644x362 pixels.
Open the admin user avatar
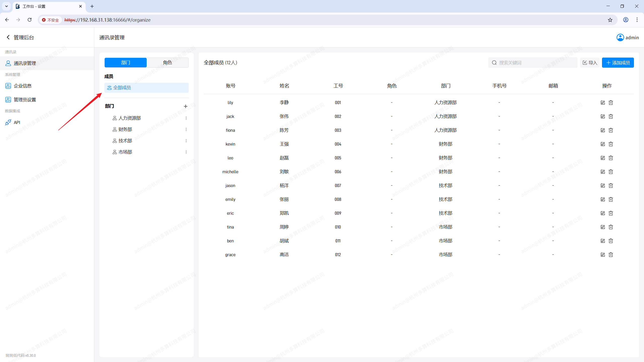(x=620, y=37)
